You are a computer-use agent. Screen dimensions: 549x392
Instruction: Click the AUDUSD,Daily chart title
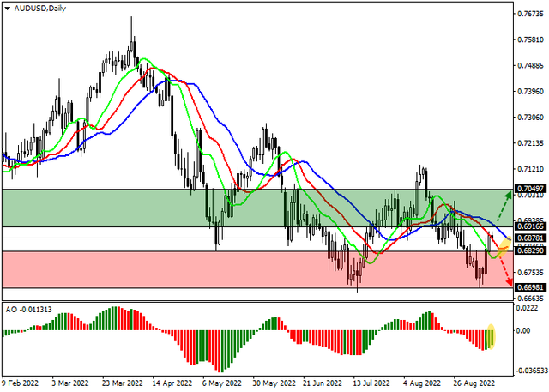click(x=40, y=9)
